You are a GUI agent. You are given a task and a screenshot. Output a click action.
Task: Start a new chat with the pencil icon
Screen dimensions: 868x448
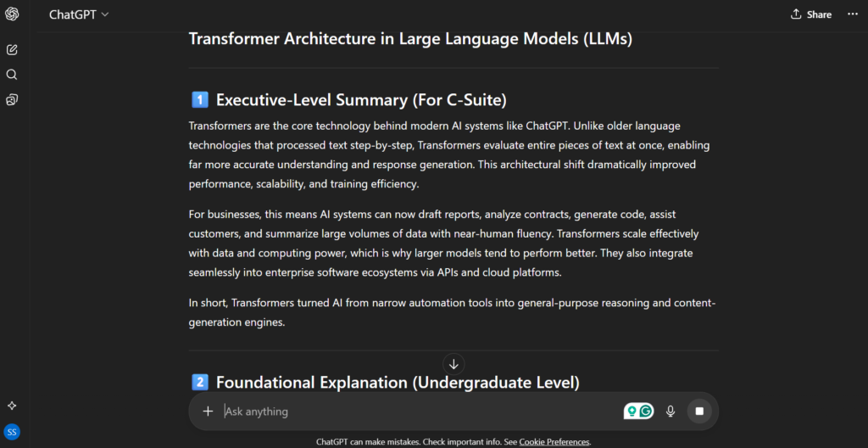point(12,50)
